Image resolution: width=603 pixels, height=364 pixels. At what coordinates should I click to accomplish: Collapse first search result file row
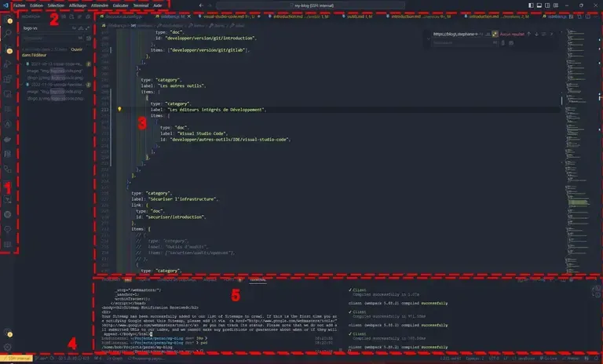tap(57, 64)
